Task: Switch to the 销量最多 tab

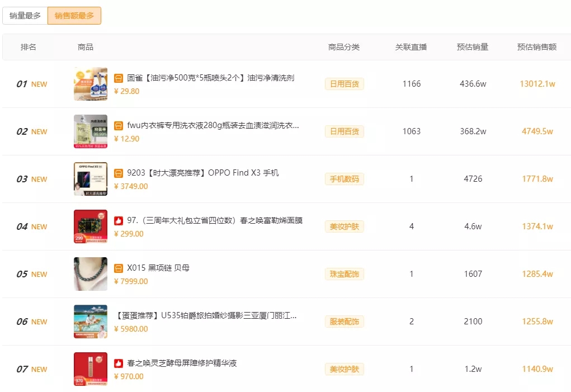Action: tap(25, 16)
